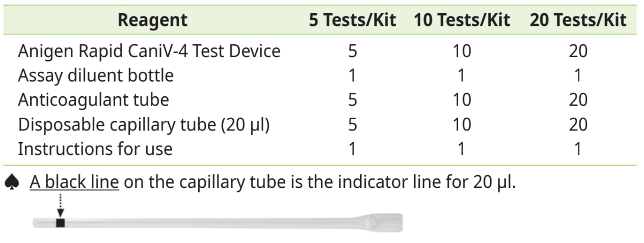The height and width of the screenshot is (243, 644).
Task: Click the 5 Tests/Kit value for Assay diluent
Action: point(353,75)
